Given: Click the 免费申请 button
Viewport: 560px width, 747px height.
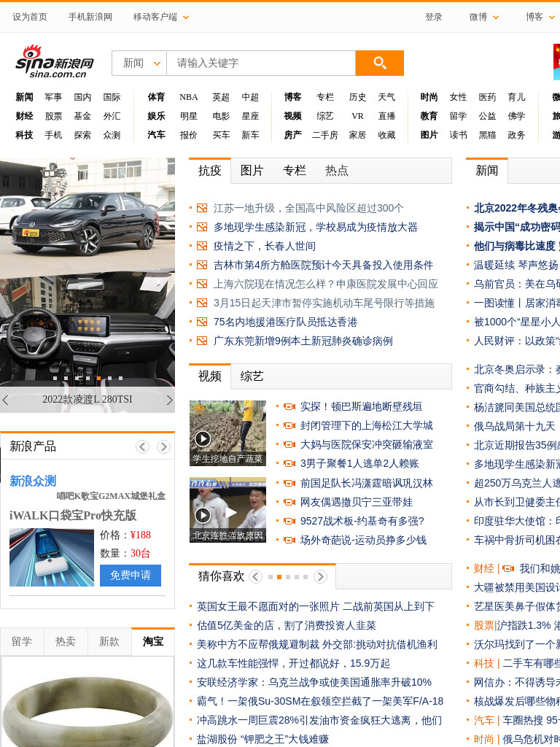Looking at the screenshot, I should [x=131, y=576].
